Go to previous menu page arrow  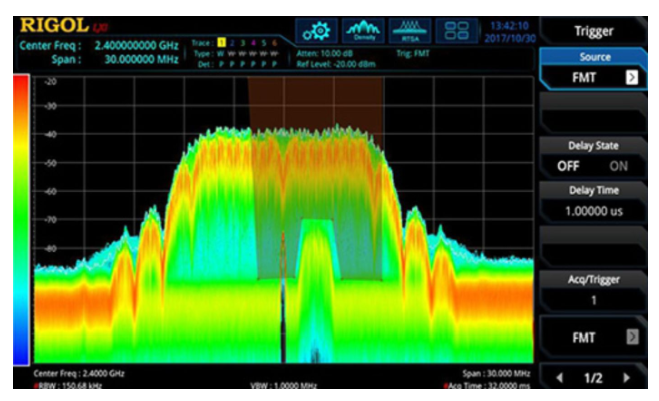[559, 377]
